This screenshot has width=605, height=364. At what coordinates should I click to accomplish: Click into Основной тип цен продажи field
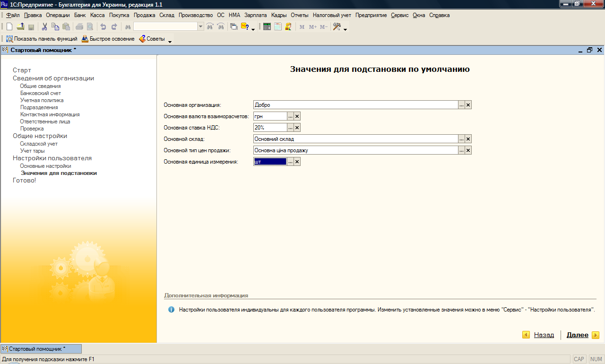pos(355,150)
